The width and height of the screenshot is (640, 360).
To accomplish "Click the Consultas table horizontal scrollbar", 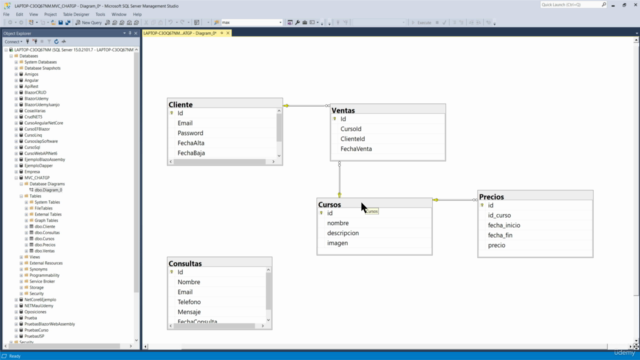I will tap(216, 326).
